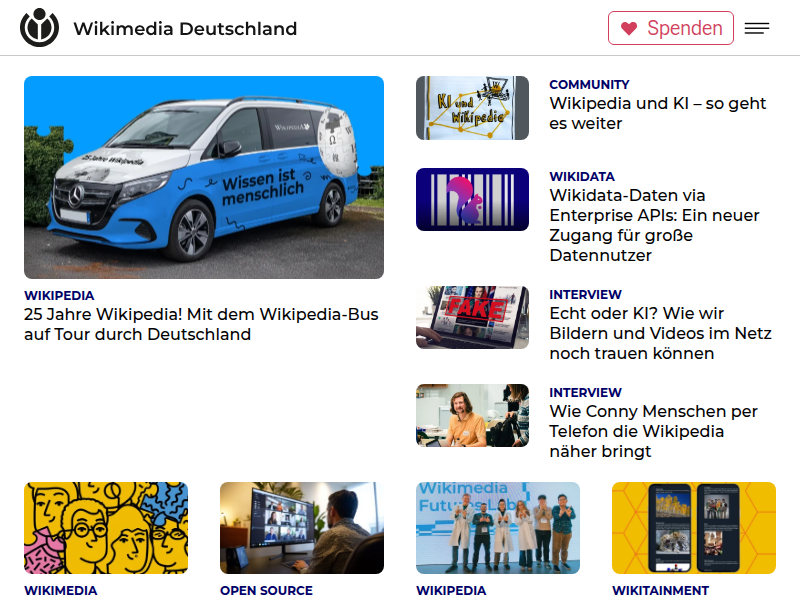Screen dimensions: 800x600
Task: Open the hamburger menu
Action: pyautogui.click(x=757, y=28)
